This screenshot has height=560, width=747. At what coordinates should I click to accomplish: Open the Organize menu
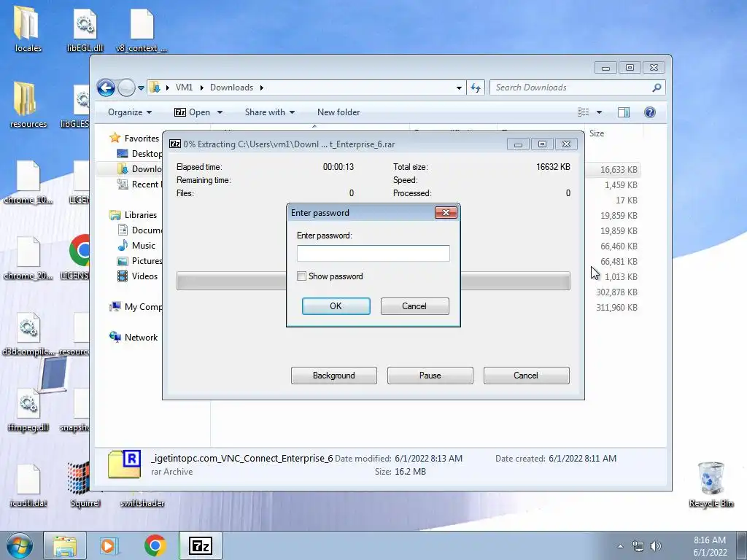point(130,112)
